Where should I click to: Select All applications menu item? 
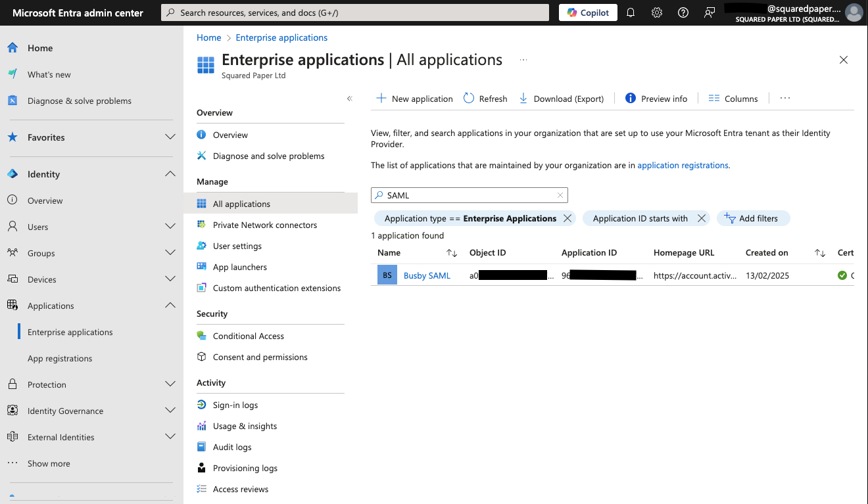[x=270, y=204]
